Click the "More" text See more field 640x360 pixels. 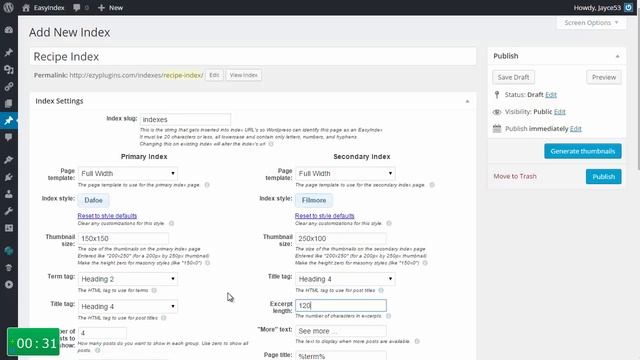click(341, 331)
